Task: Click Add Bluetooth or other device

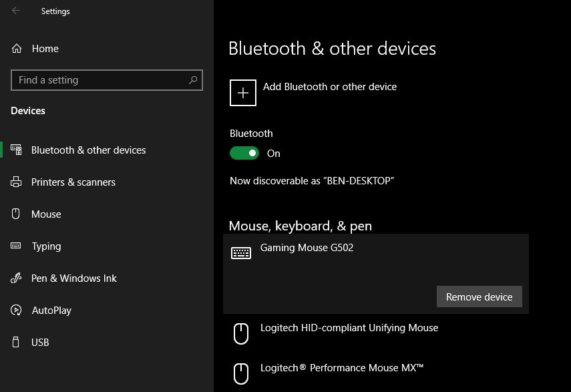Action: point(329,87)
